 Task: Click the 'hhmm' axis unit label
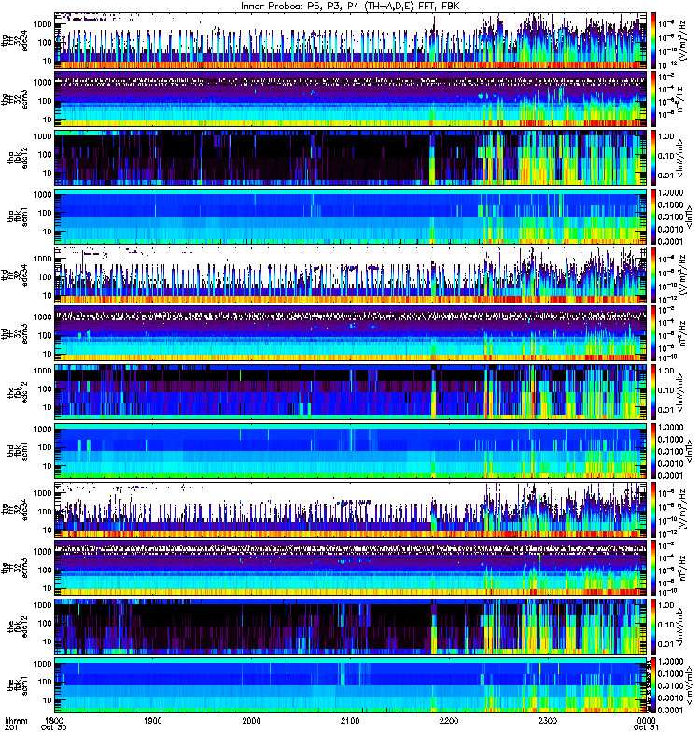click(x=16, y=720)
